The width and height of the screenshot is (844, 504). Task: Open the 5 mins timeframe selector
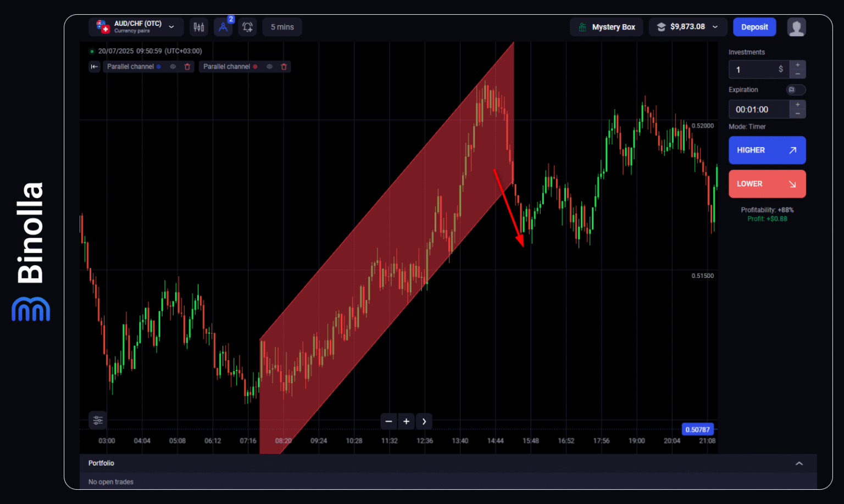[x=282, y=26]
